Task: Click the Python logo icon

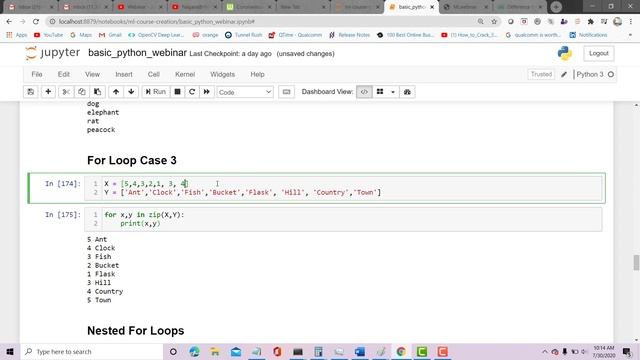Action: tap(564, 53)
